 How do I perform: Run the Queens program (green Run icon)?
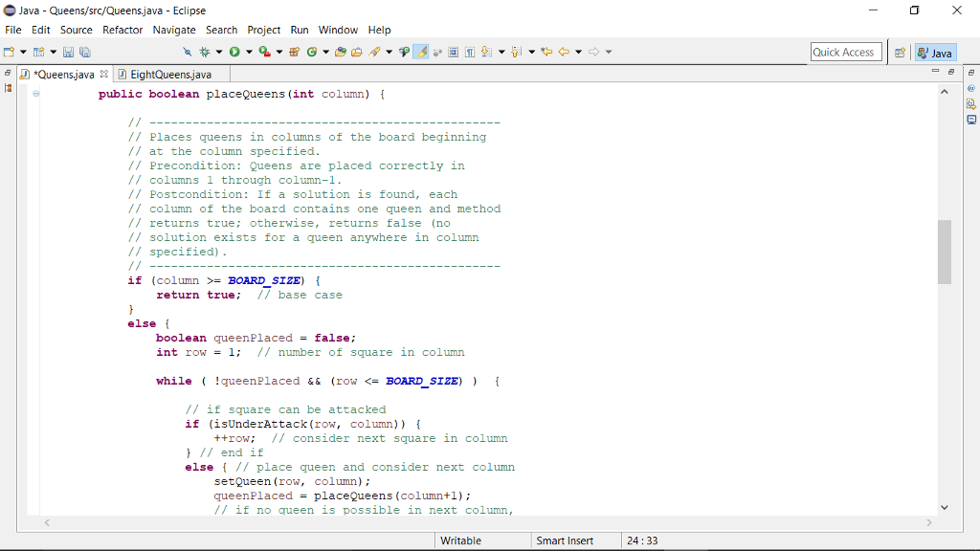[235, 52]
